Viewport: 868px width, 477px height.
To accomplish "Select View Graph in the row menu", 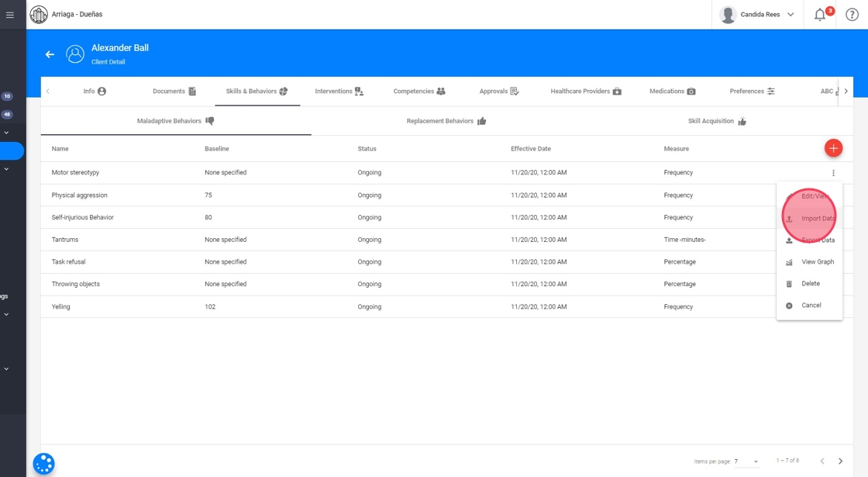I will coord(809,261).
